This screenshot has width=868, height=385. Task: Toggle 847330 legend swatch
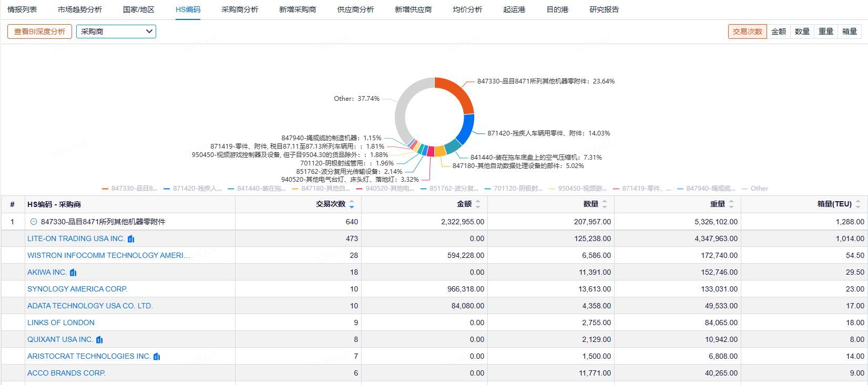[x=105, y=189]
